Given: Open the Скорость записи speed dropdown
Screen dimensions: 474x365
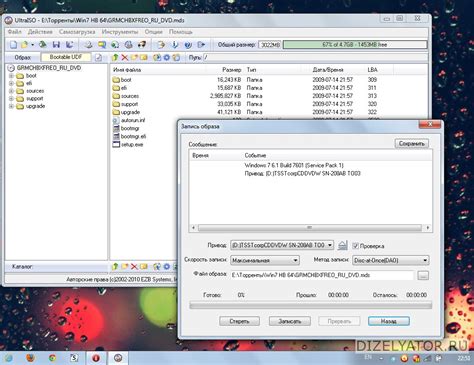Looking at the screenshot, I should tap(265, 260).
